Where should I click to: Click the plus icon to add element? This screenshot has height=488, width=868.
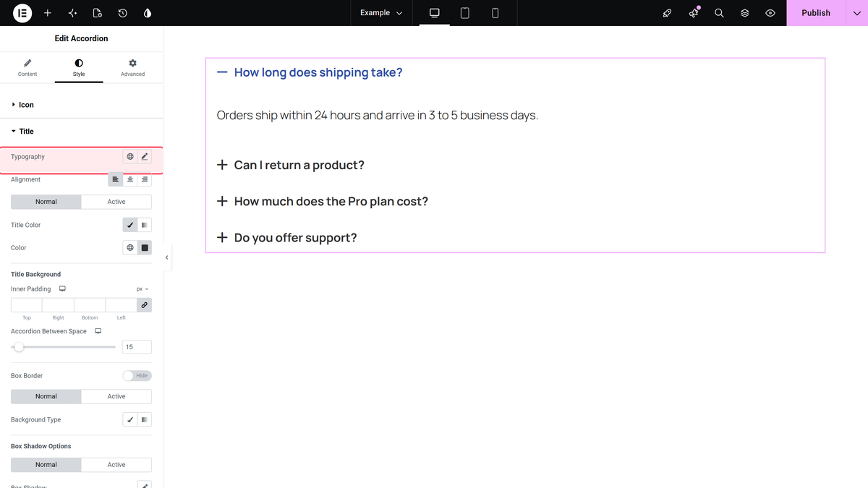coord(48,13)
